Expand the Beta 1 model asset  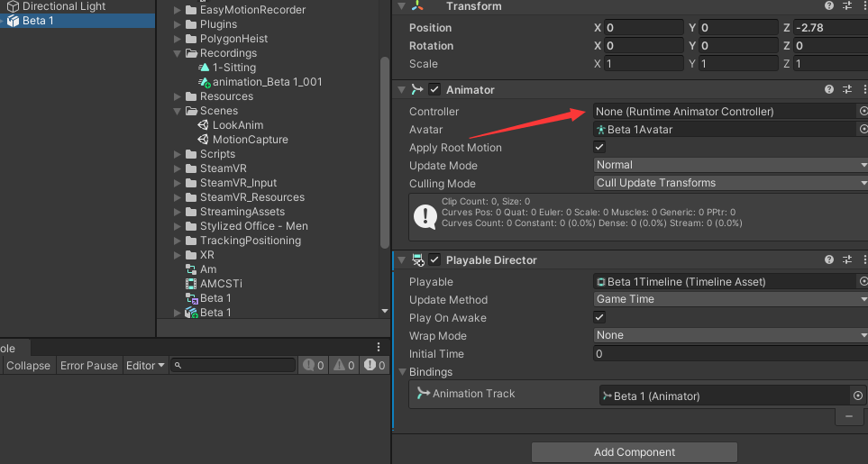pos(178,313)
